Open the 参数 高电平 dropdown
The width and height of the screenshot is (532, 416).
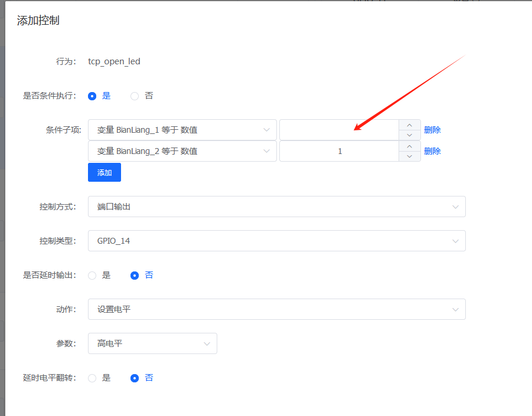[152, 343]
